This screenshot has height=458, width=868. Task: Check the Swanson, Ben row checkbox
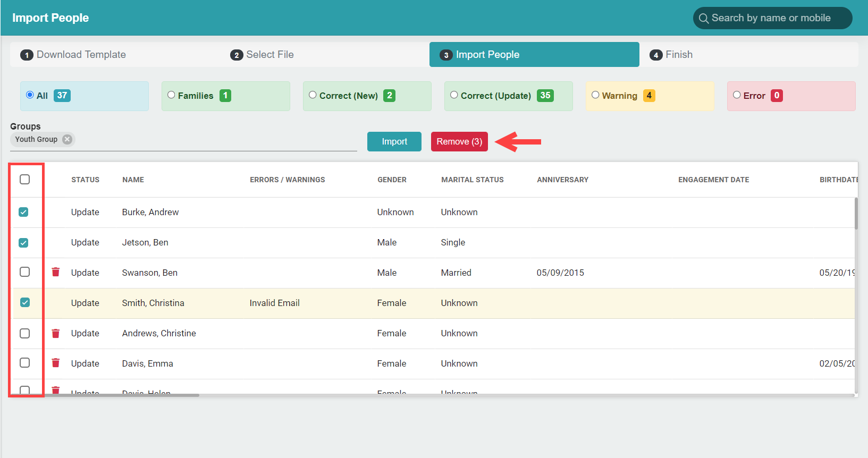[x=24, y=272]
